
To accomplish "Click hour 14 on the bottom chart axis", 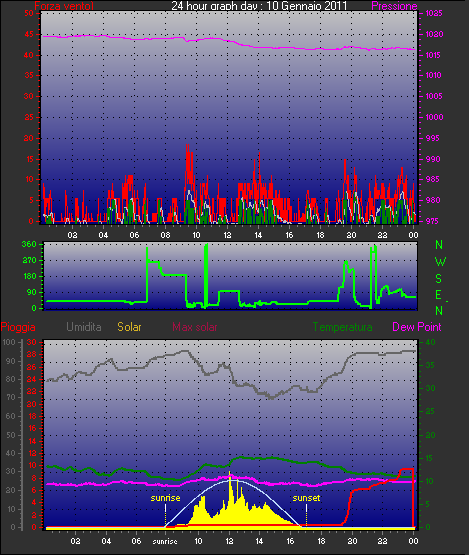I will [259, 541].
